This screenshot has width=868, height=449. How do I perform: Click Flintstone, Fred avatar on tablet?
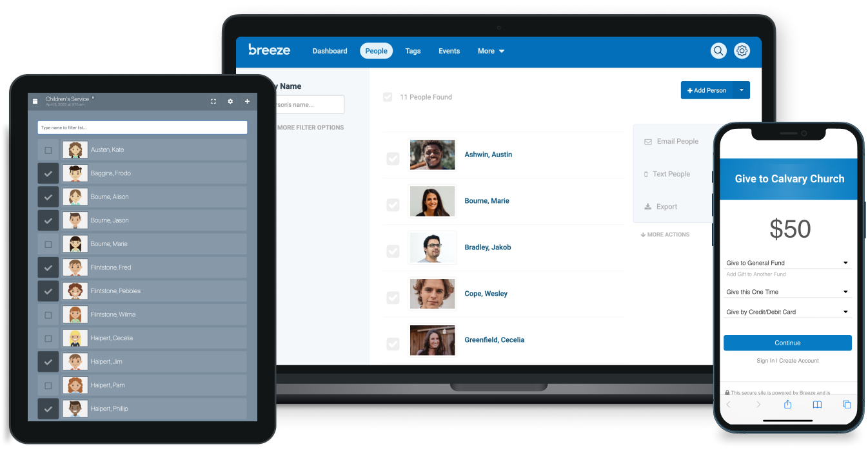[x=75, y=267]
